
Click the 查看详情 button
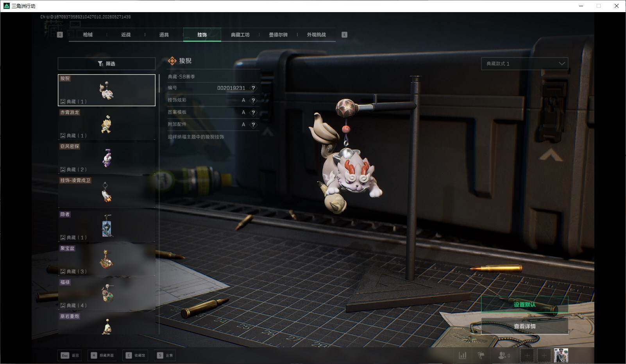[x=524, y=326]
